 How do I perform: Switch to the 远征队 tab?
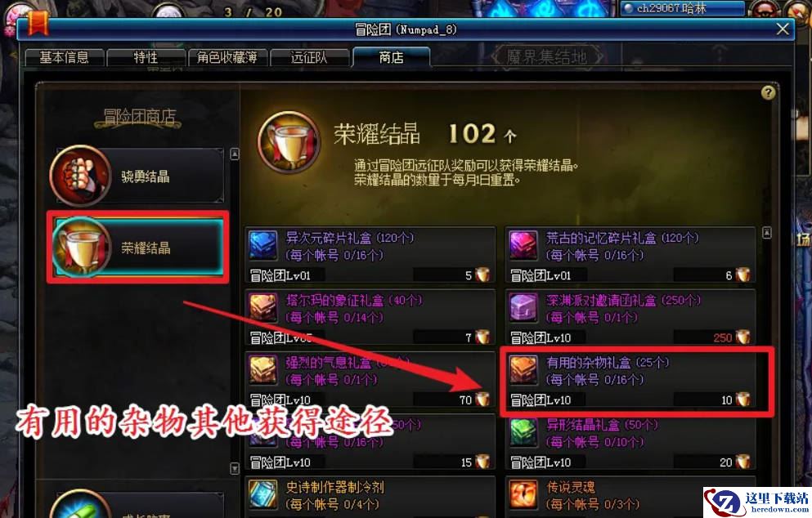click(x=309, y=57)
